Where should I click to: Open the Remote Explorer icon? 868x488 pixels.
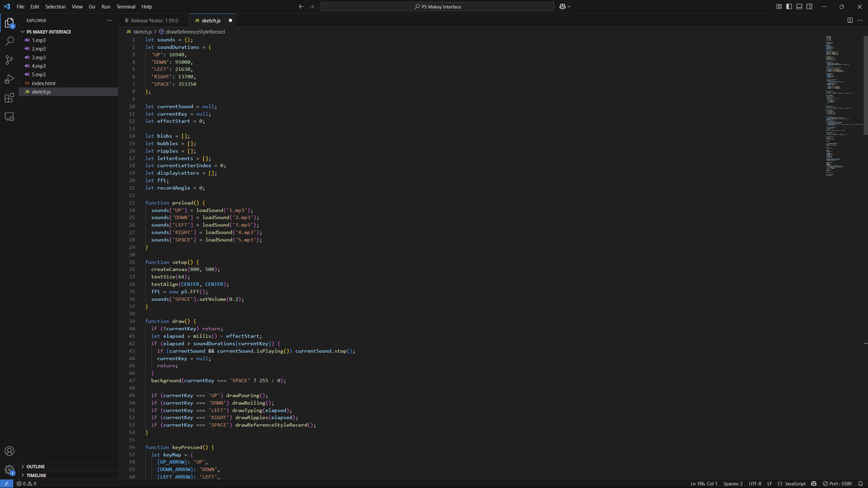(x=9, y=117)
